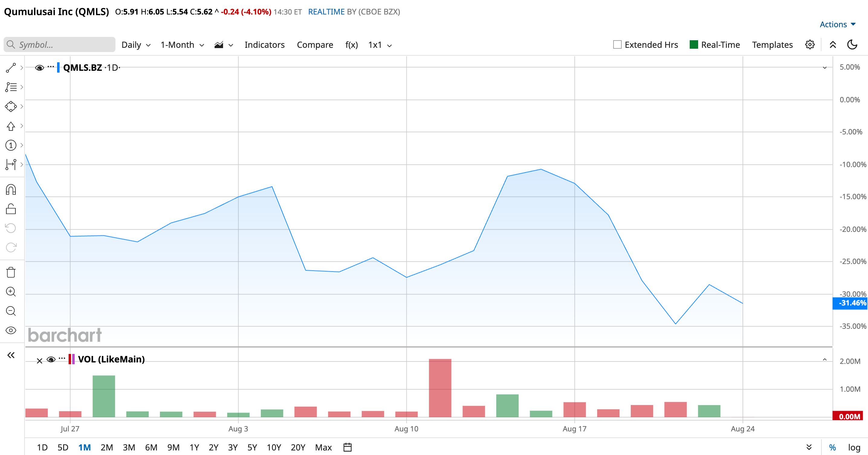Click the REALTIME data source link

[326, 12]
